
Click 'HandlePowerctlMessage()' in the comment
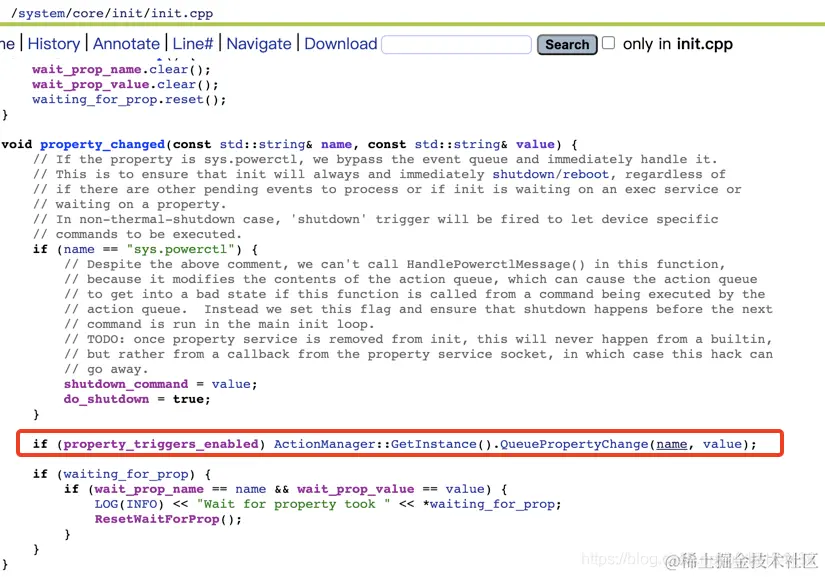[496, 264]
